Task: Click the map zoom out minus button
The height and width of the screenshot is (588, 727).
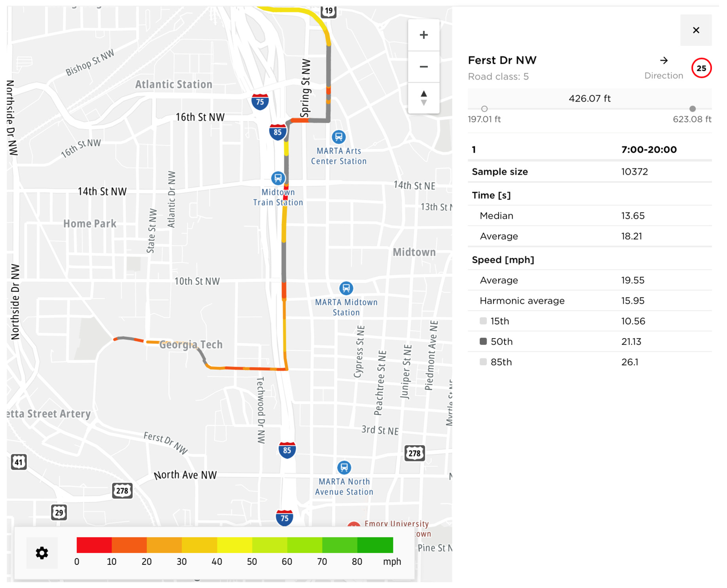Action: [424, 67]
